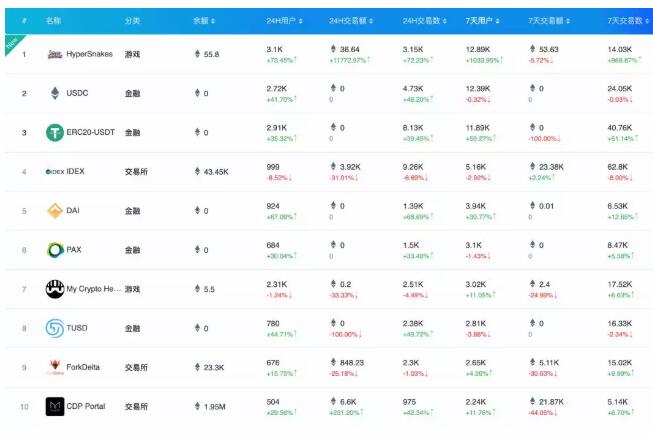Click 金融 category in DAI row
The width and height of the screenshot is (653, 435).
(x=132, y=211)
